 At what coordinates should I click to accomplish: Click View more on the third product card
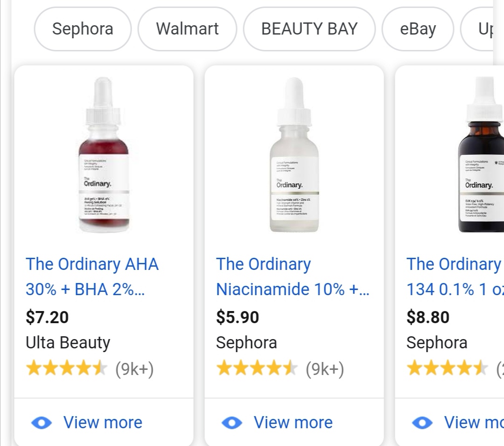click(x=473, y=423)
